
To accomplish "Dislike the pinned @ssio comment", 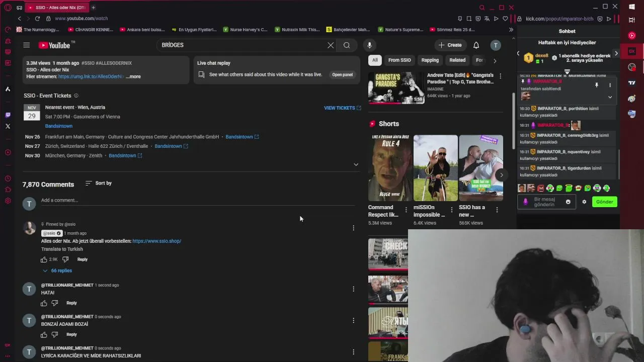I will [65, 259].
